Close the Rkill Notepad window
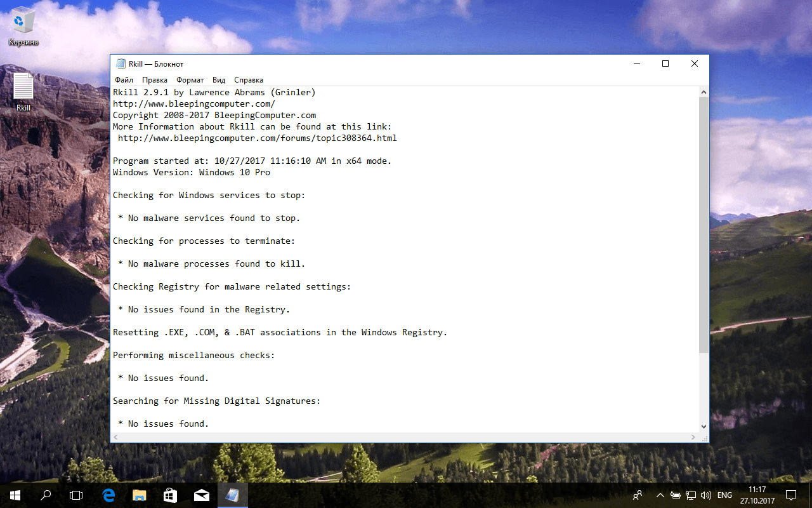 coord(695,63)
